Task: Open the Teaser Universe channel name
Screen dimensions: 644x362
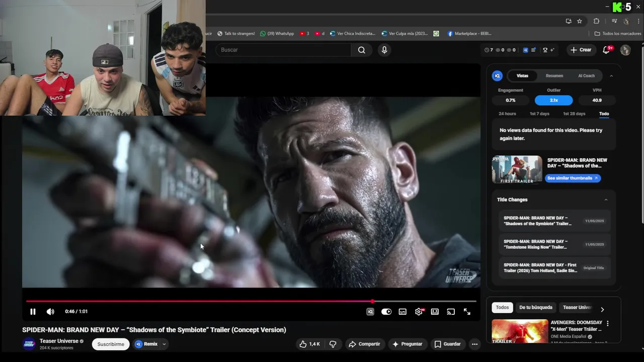Action: coord(59,341)
